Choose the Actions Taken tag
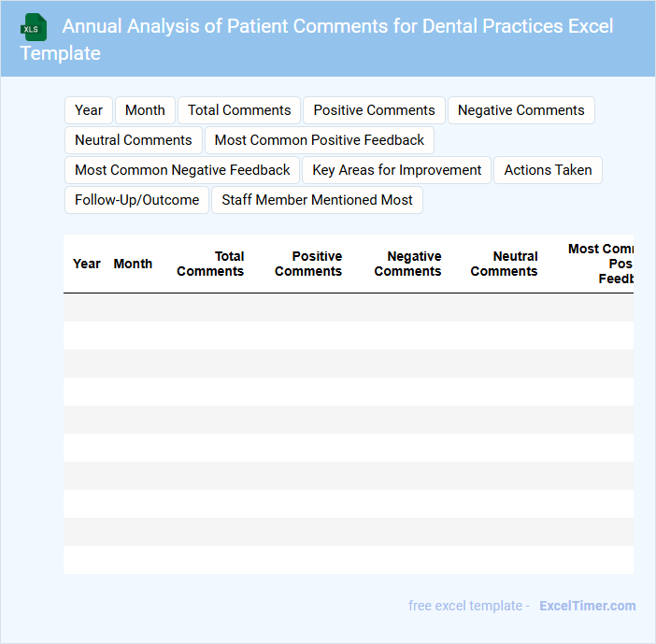This screenshot has height=644, width=656. (548, 170)
